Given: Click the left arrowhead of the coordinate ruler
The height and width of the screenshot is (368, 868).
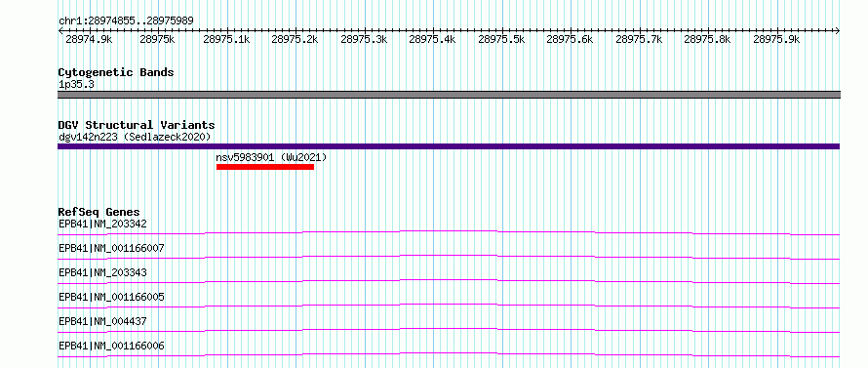Looking at the screenshot, I should pyautogui.click(x=60, y=31).
